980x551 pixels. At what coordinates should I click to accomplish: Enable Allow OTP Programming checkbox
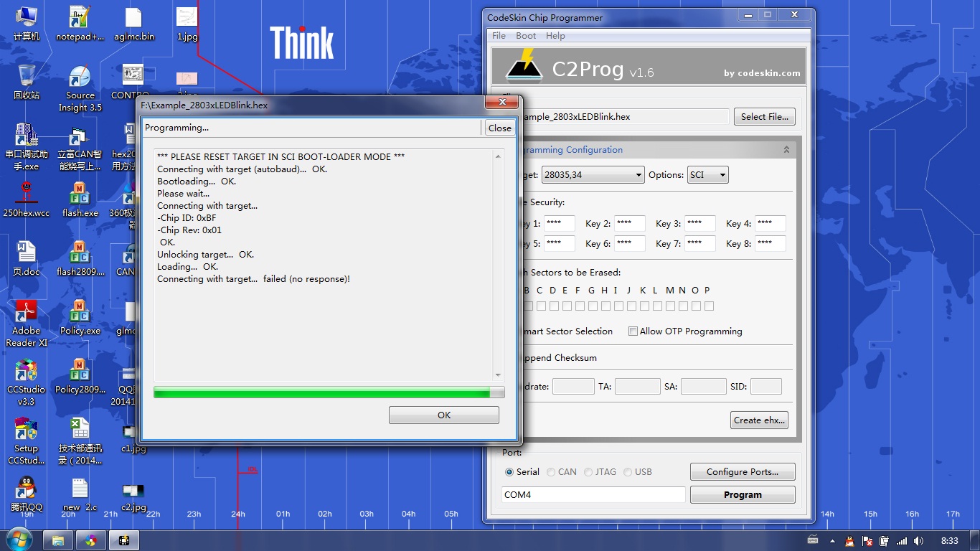(x=633, y=331)
